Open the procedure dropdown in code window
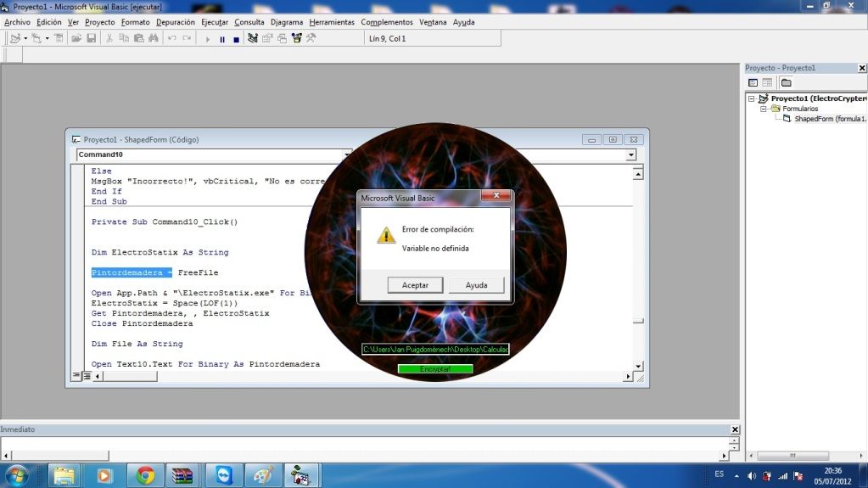Screen dimensions: 868x488 click(631, 155)
